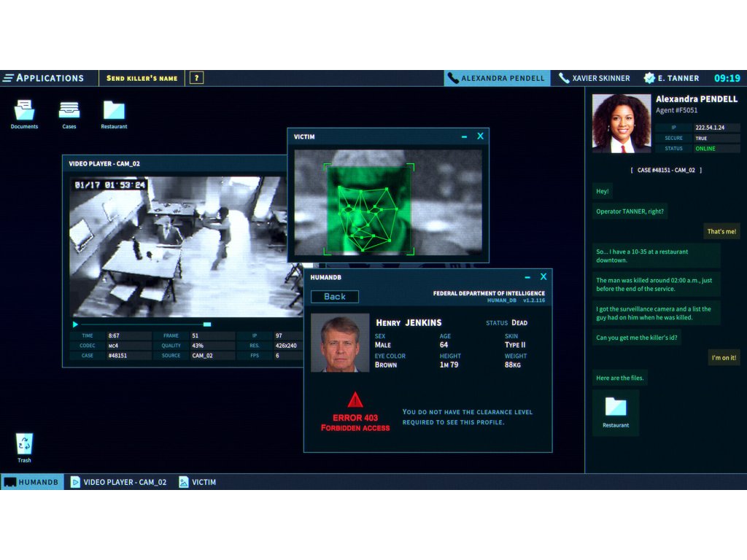Click the 43% quality value
Image resolution: width=747 pixels, height=560 pixels.
(212, 345)
